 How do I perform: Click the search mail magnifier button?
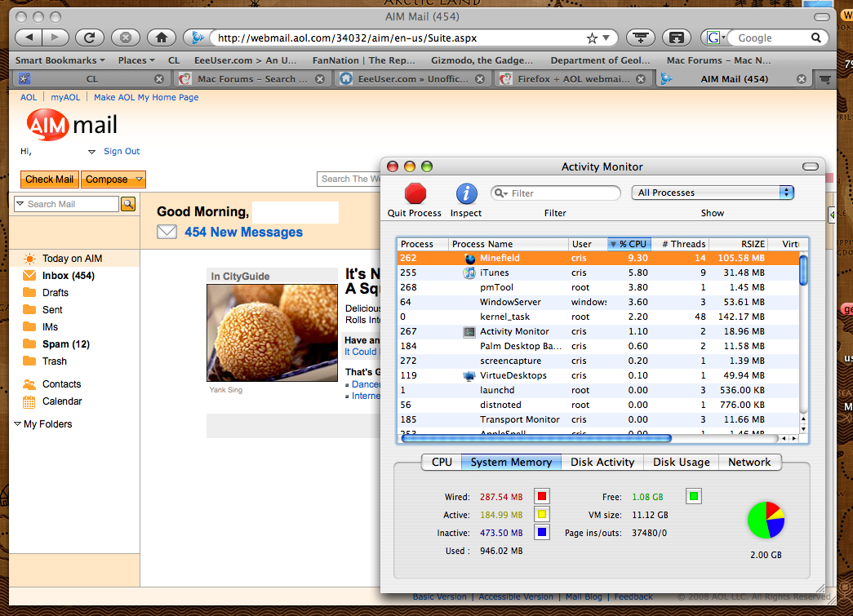(x=128, y=204)
